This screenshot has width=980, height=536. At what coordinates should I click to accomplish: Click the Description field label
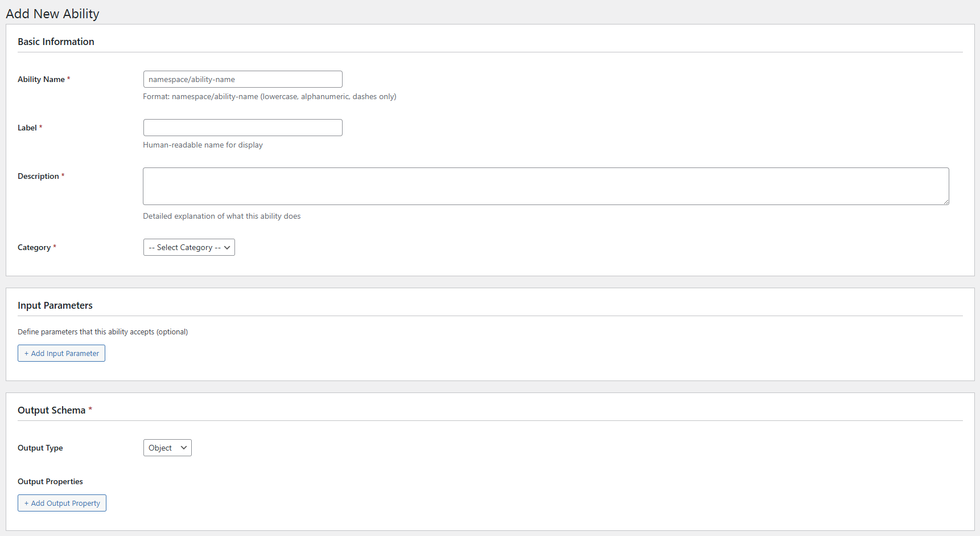(x=38, y=176)
